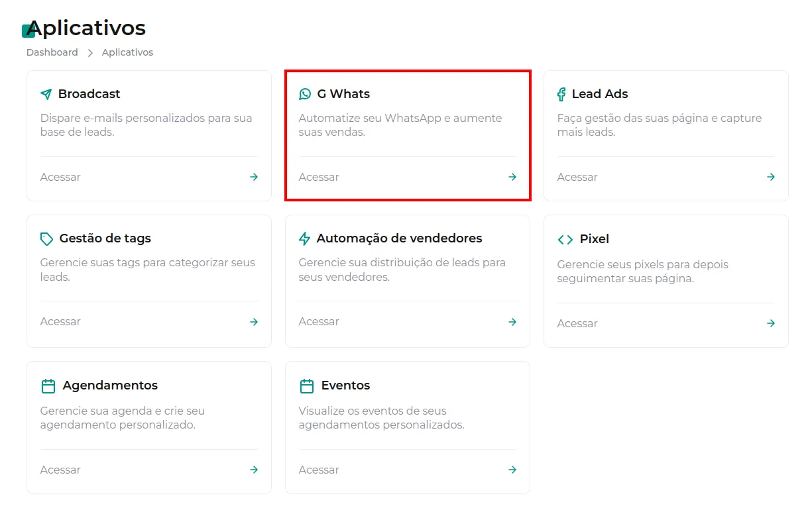This screenshot has height=516, width=812.
Task: Click the arrow icon in G Whats card
Action: (512, 177)
